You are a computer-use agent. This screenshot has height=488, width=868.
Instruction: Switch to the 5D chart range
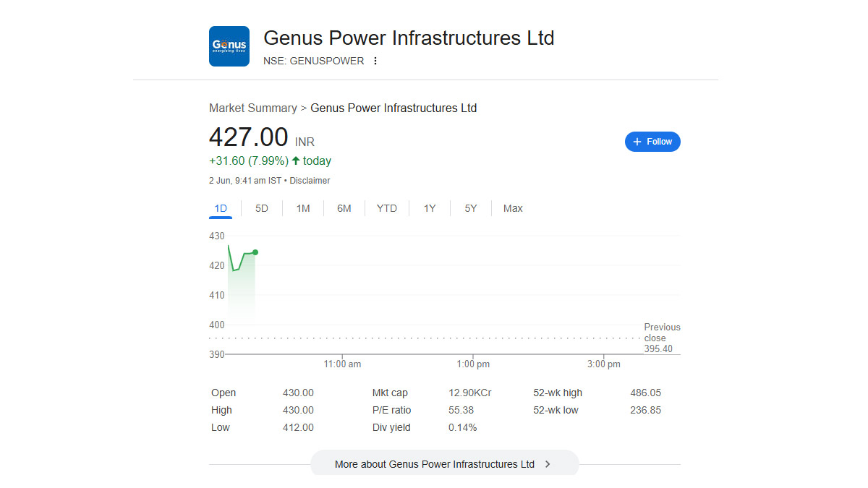(262, 208)
